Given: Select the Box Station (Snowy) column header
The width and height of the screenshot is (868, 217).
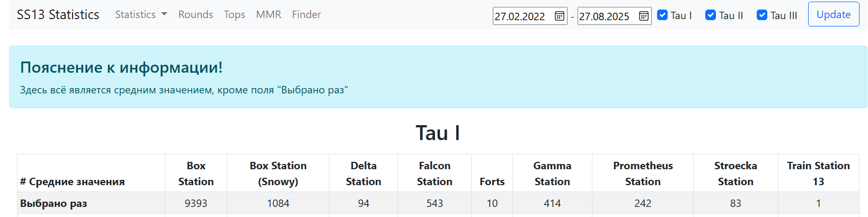Looking at the screenshot, I should [278, 173].
